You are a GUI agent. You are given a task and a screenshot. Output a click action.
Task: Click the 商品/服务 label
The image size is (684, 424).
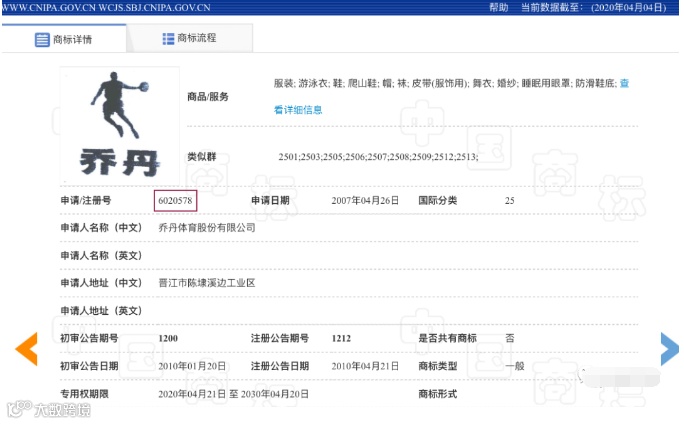tap(208, 97)
